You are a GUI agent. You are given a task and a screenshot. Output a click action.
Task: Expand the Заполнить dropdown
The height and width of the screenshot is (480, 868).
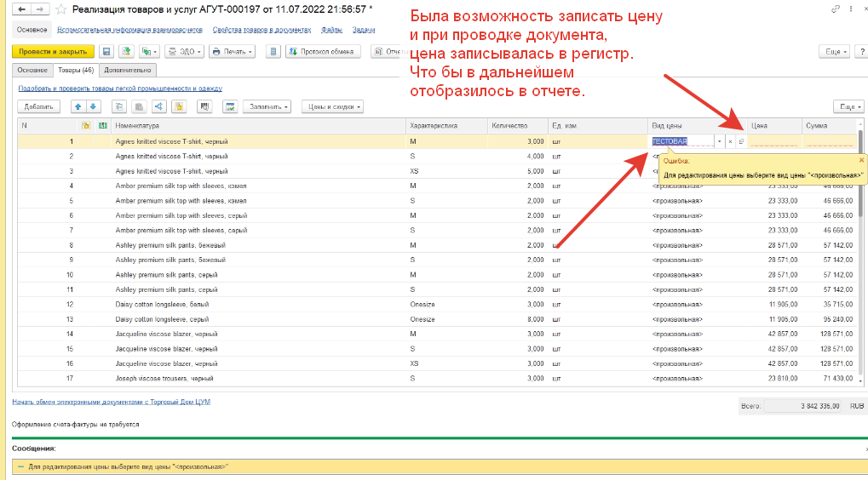(267, 106)
